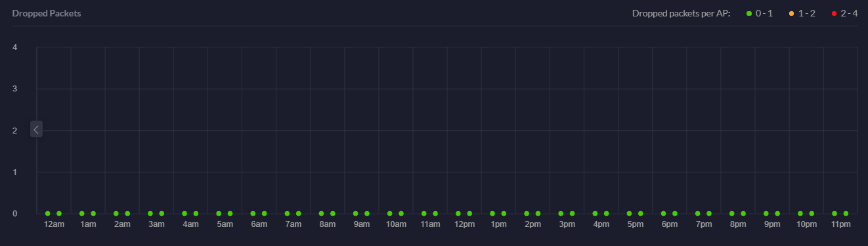Viewport: 868px width, 246px height.
Task: Click orange 1 - 2 legend dot
Action: pos(792,14)
